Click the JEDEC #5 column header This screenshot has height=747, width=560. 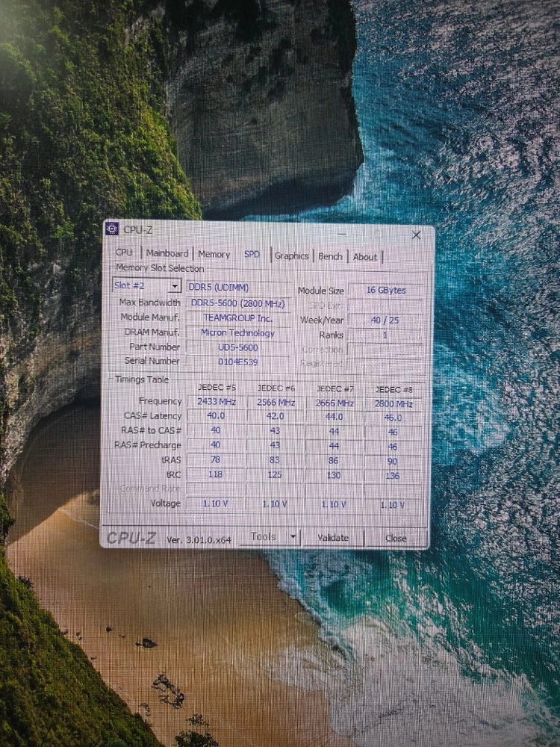(x=217, y=387)
